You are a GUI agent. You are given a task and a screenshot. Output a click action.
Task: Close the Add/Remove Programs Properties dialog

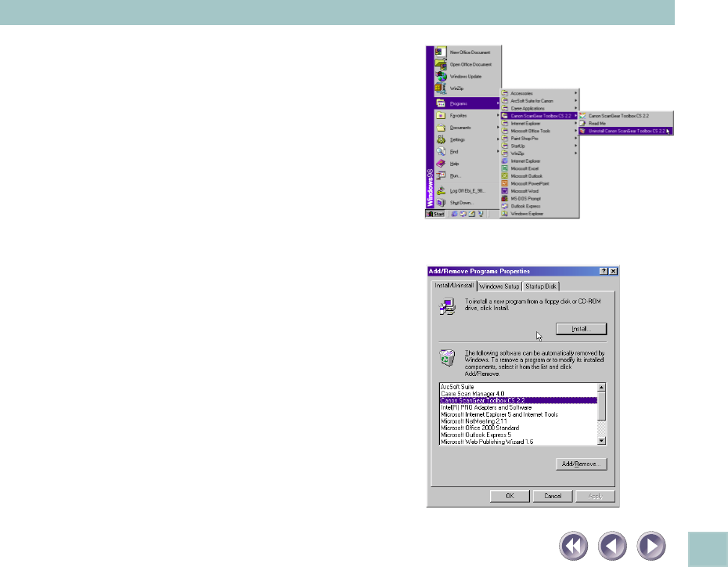pos(614,271)
